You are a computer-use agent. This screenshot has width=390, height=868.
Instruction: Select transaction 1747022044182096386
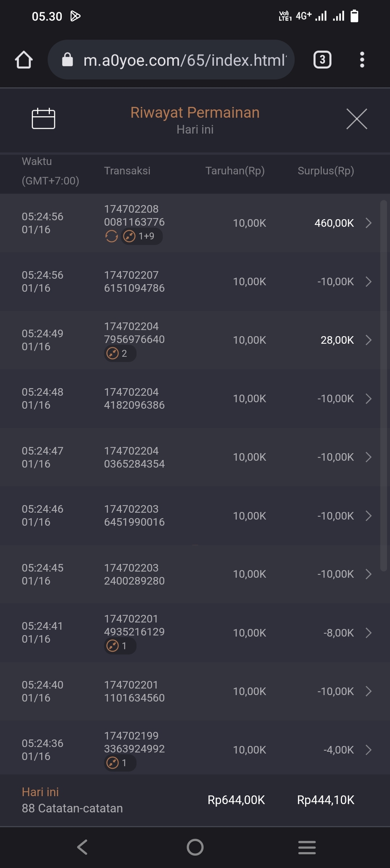[134, 399]
